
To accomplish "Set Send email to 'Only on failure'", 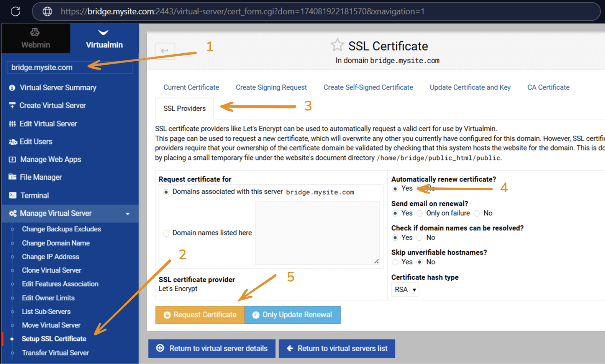I will [x=420, y=213].
